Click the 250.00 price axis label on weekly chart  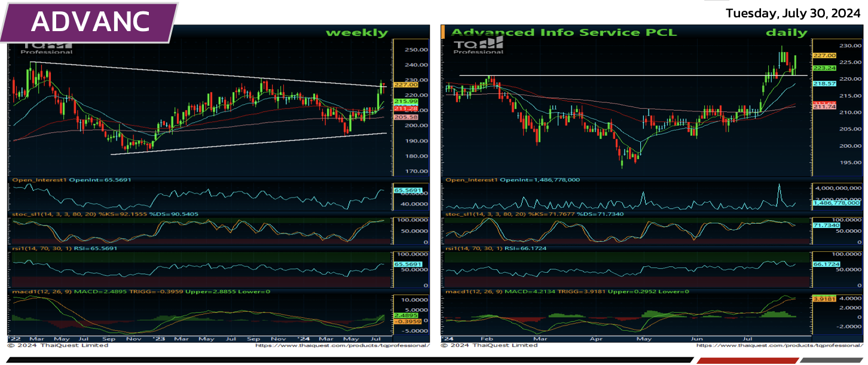pos(415,50)
